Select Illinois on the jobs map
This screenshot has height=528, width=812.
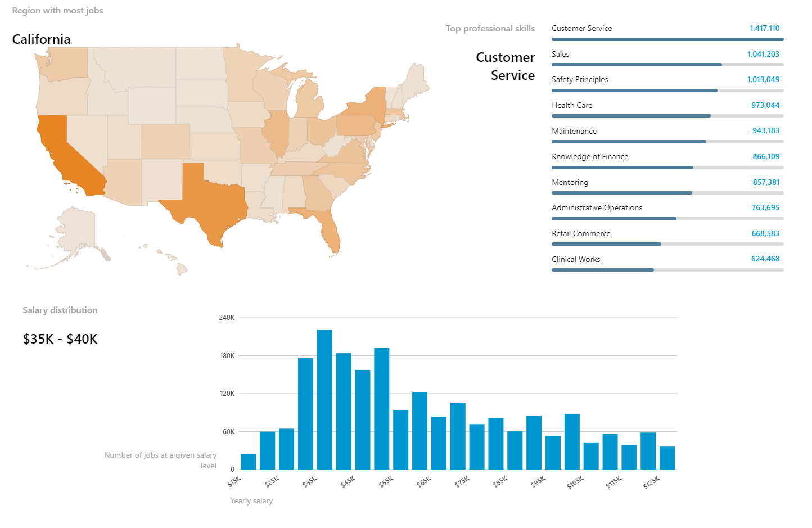tap(276, 132)
